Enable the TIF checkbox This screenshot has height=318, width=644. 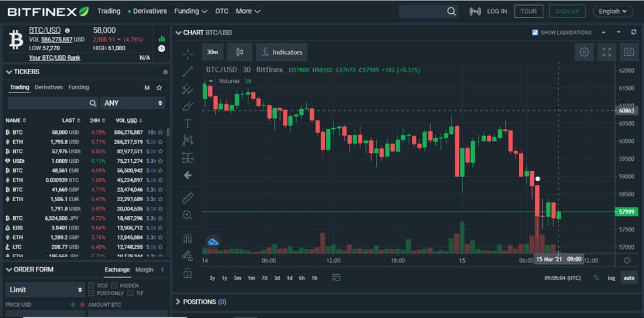(x=130, y=293)
